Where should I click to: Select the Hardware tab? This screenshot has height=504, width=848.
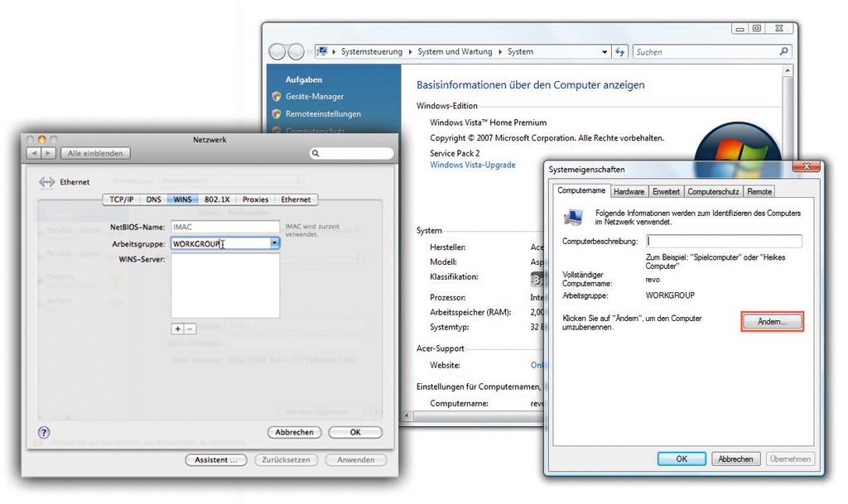629,192
